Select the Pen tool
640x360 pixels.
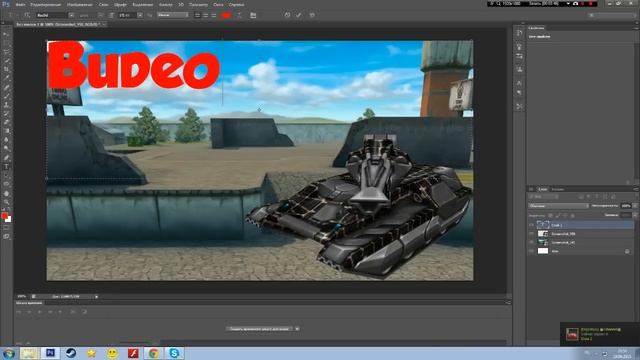point(7,158)
